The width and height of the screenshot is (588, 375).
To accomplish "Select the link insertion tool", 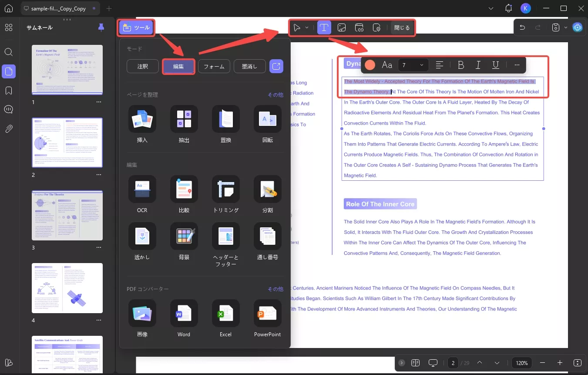I will [x=360, y=27].
